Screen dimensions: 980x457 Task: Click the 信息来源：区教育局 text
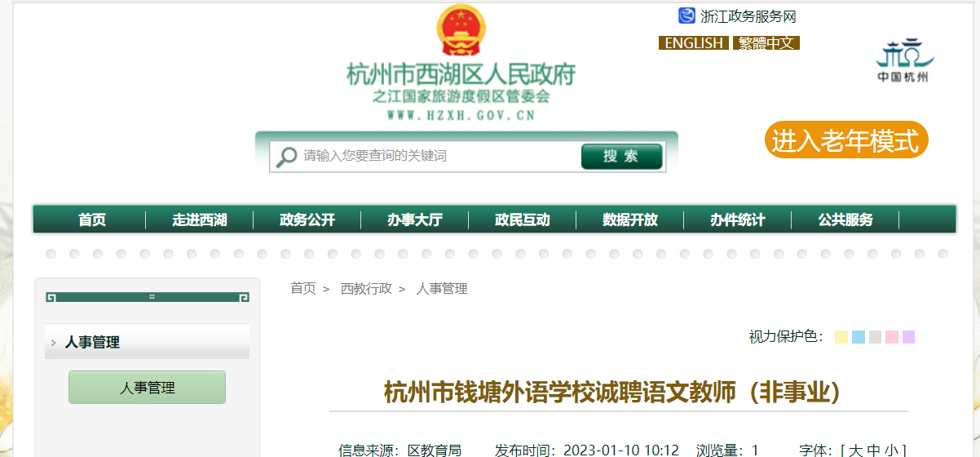[400, 450]
